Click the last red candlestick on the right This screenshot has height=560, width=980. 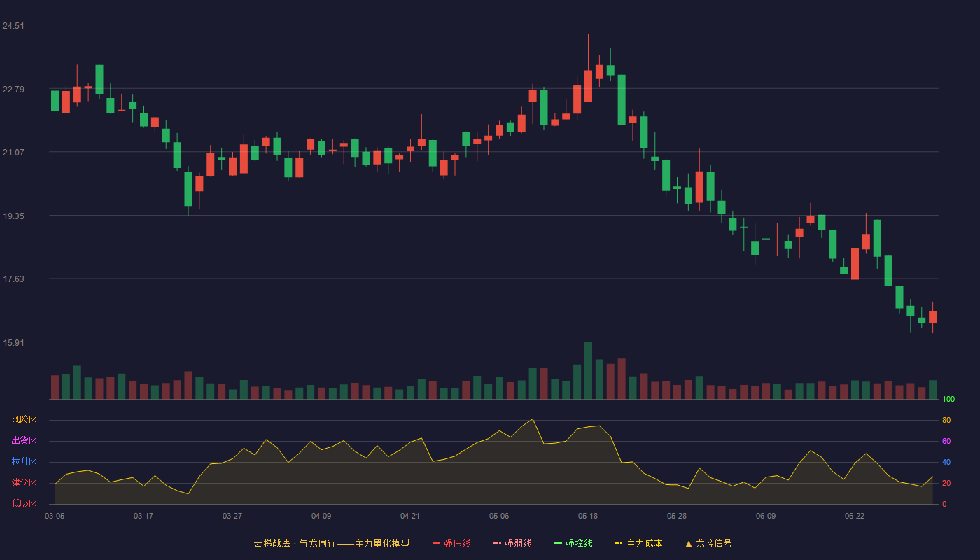click(x=932, y=317)
